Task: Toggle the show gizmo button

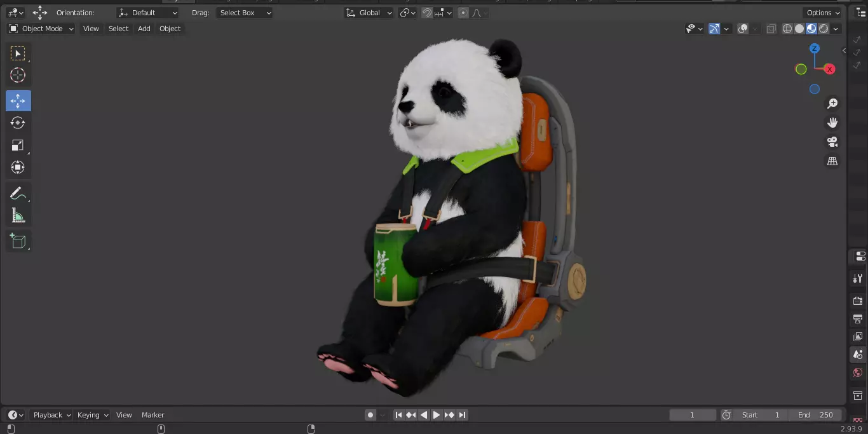Action: click(x=714, y=29)
